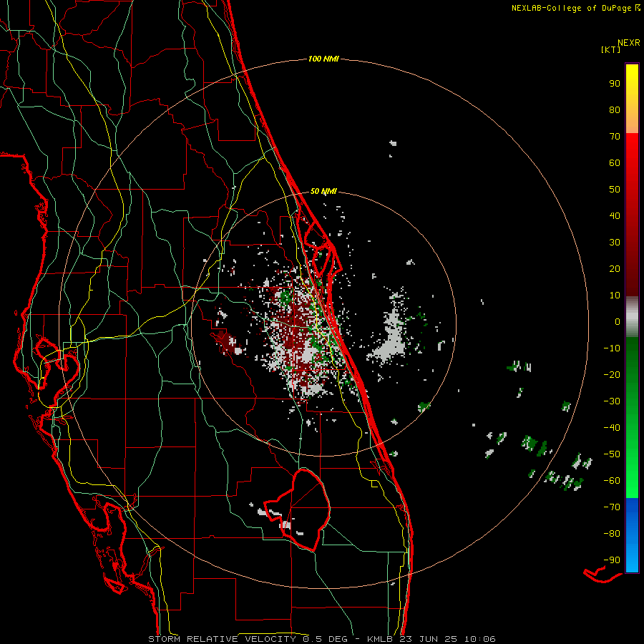Click the 0 knot scale label

(618, 322)
